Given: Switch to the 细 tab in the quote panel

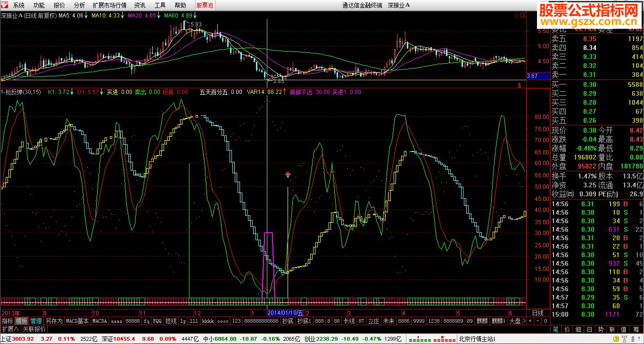Looking at the screenshot, I should click(x=578, y=329).
